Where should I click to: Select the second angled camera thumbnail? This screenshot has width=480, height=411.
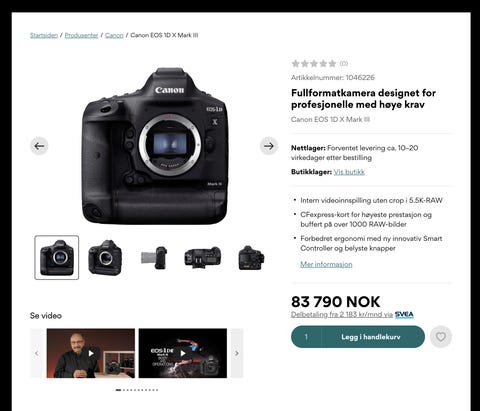pyautogui.click(x=105, y=257)
